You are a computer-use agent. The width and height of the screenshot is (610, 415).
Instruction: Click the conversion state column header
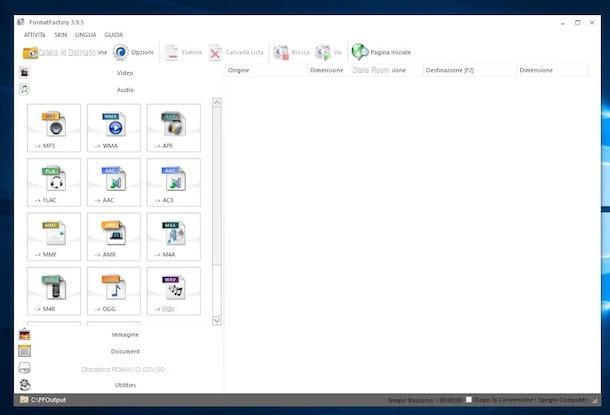tap(387, 70)
